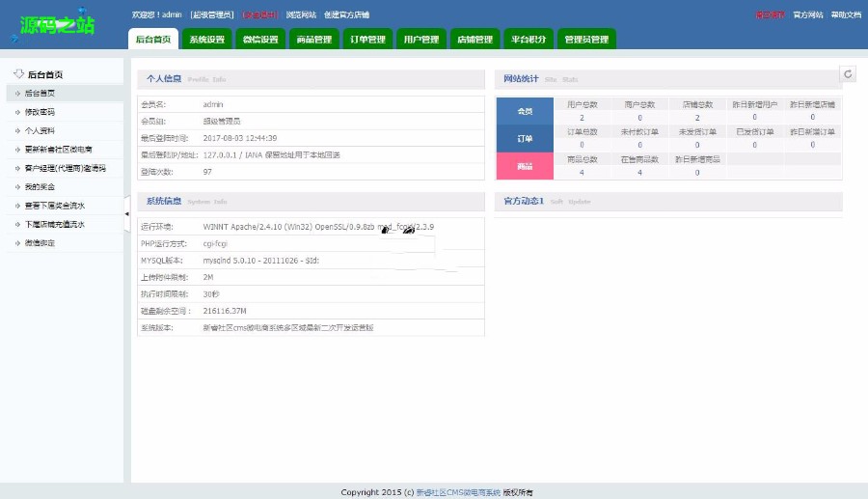Open the 平台积分 tab
This screenshot has height=499, width=868.
pyautogui.click(x=529, y=39)
